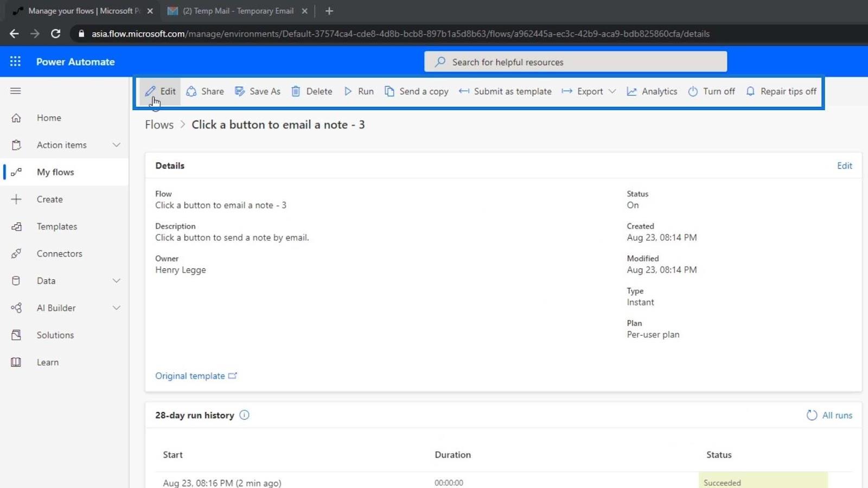Screen dimensions: 868x488
Task: Click the search for helpful resources field
Action: (x=576, y=62)
